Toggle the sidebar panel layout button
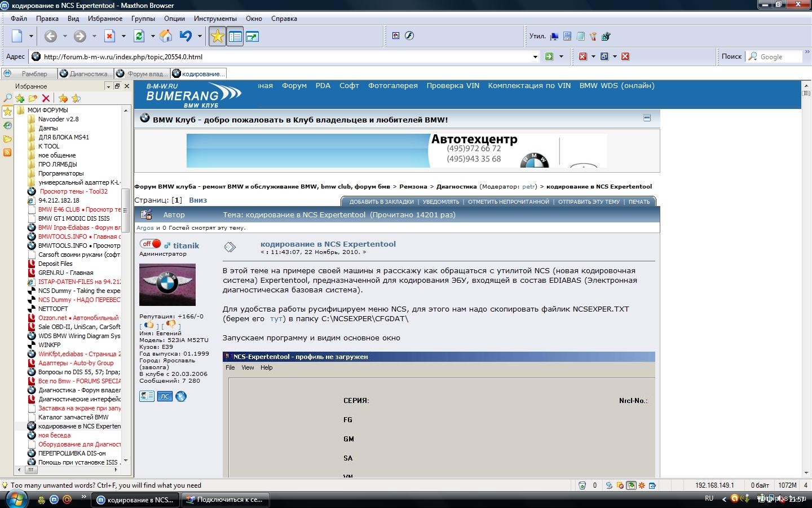The height and width of the screenshot is (508, 812). 235,37
